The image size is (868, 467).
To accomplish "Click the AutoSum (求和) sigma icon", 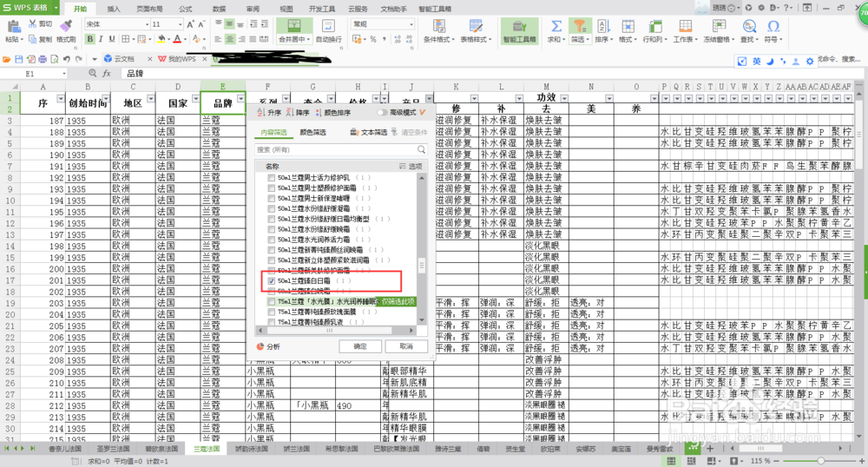I will click(556, 26).
